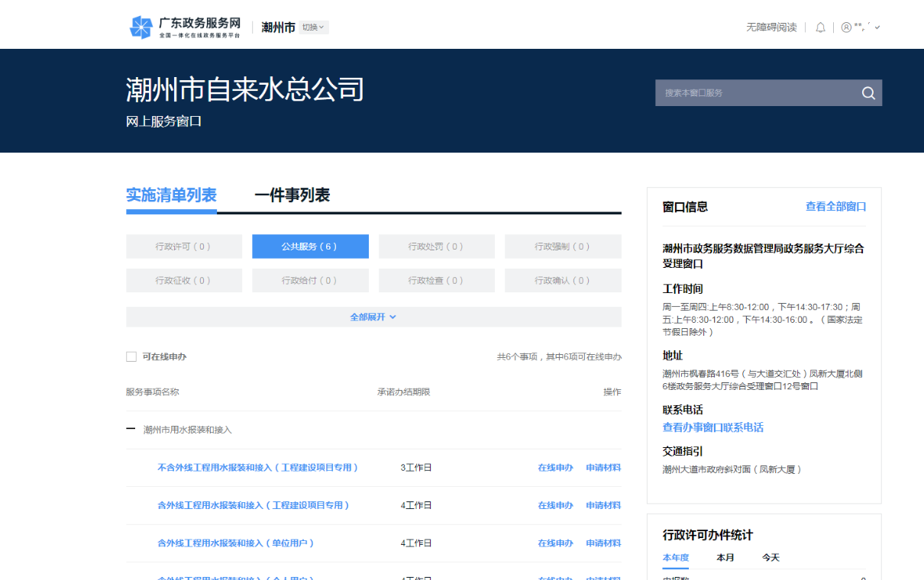Switch statistics to the 本月 tab
This screenshot has height=580, width=924.
tap(725, 558)
